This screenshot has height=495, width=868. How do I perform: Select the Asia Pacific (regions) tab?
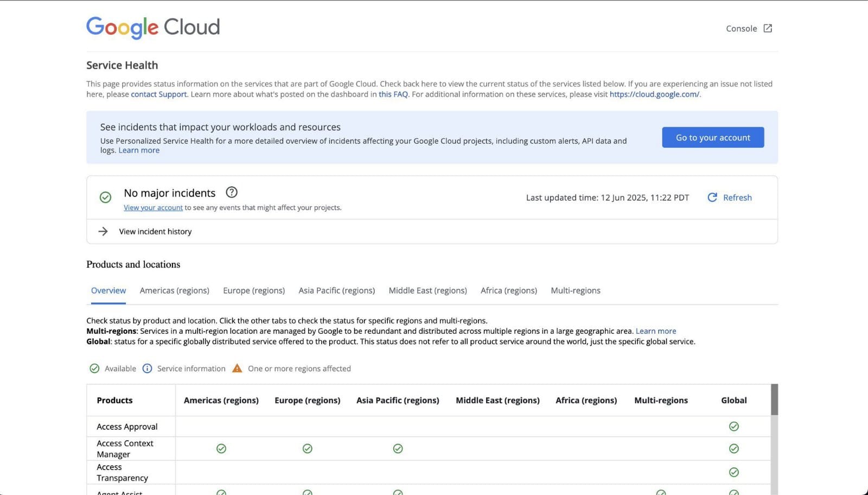coord(337,291)
